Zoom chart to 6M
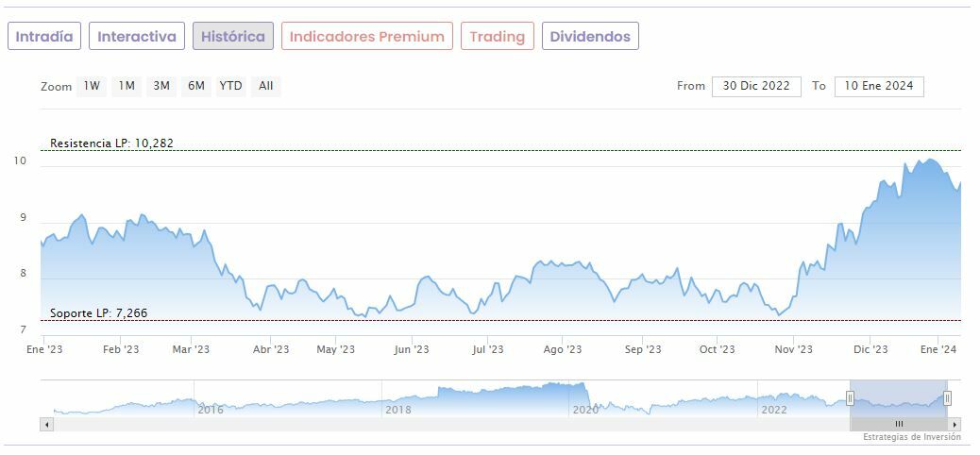This screenshot has height=455, width=980. pyautogui.click(x=196, y=86)
